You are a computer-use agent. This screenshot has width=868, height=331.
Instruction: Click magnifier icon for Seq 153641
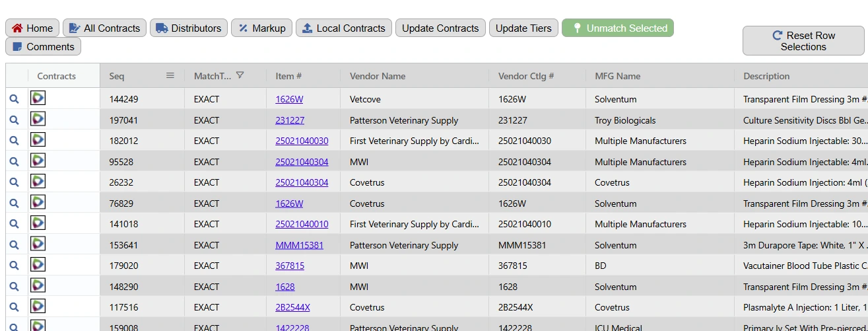(14, 245)
